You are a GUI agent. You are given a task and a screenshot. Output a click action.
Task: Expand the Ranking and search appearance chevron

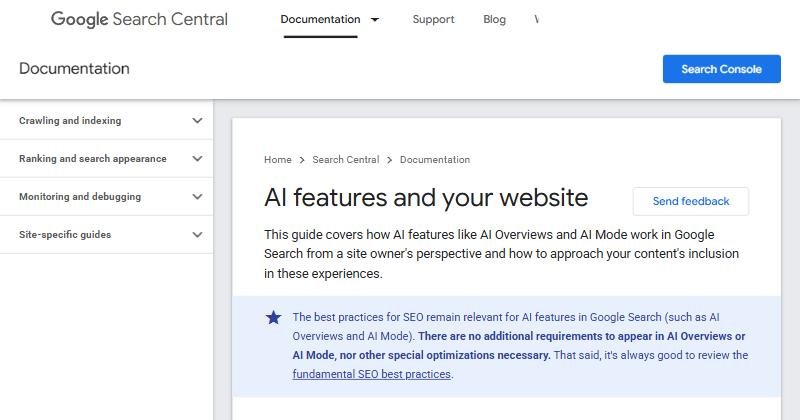(x=197, y=159)
